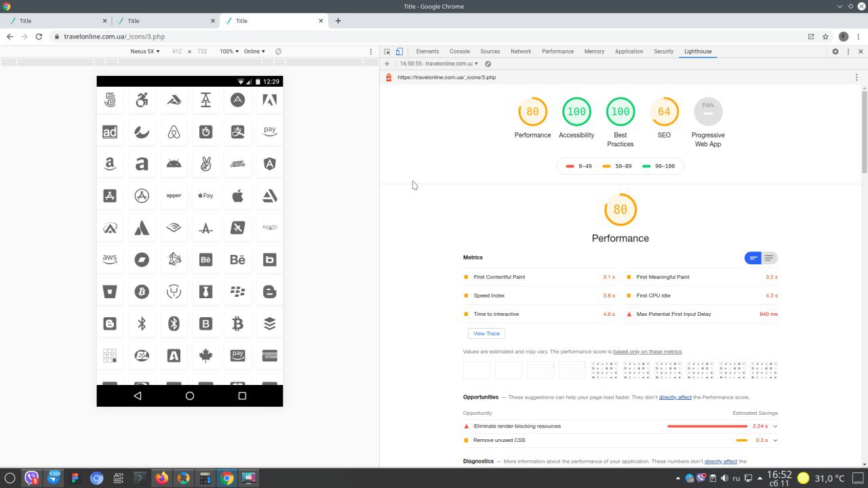The image size is (868, 488).
Task: Open the Network tab
Action: tap(521, 52)
